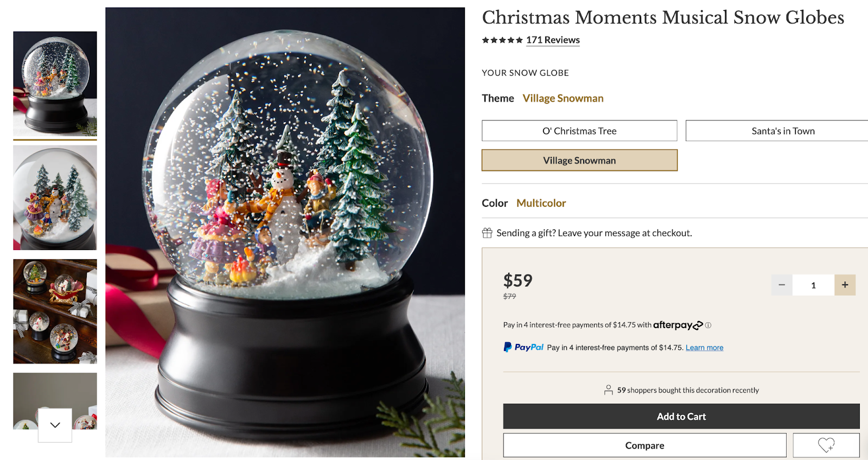Select the wooden shelf display thumbnail
The width and height of the screenshot is (868, 460).
[54, 311]
